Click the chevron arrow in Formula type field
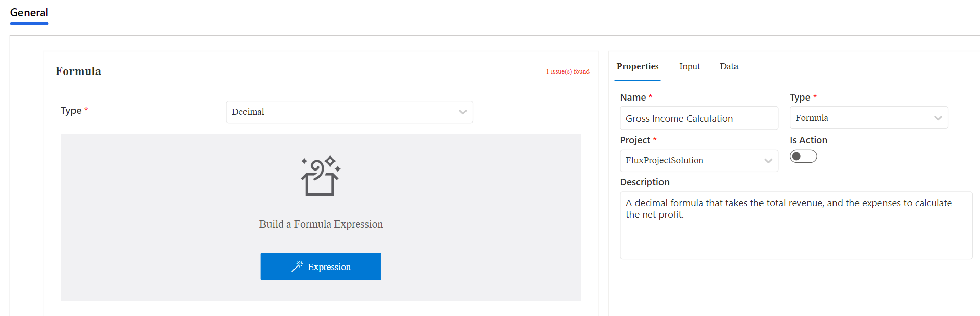 tap(938, 118)
